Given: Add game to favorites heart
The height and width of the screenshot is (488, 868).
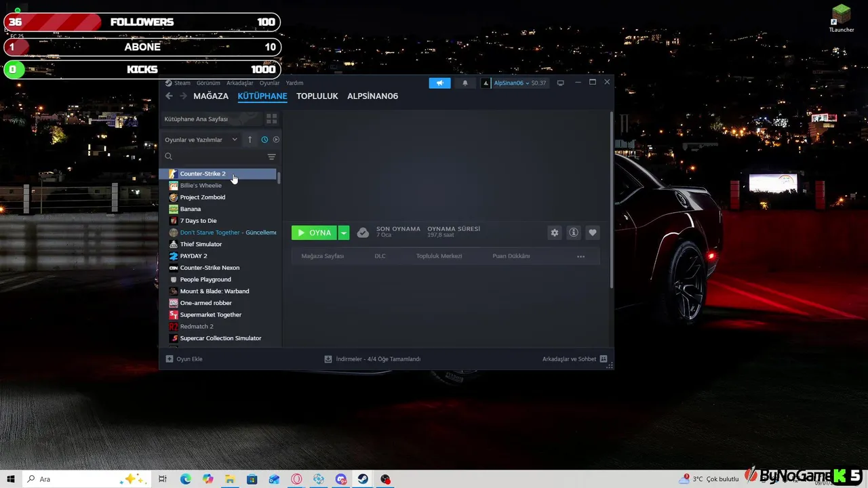Looking at the screenshot, I should [593, 232].
